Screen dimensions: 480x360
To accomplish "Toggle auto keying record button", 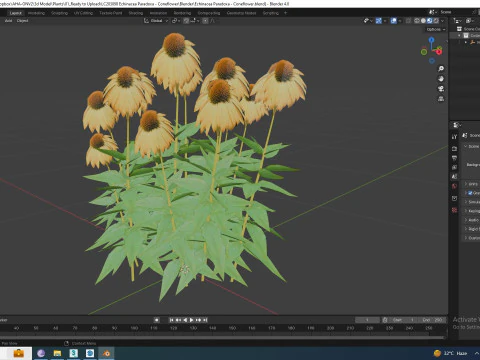I will point(157,320).
